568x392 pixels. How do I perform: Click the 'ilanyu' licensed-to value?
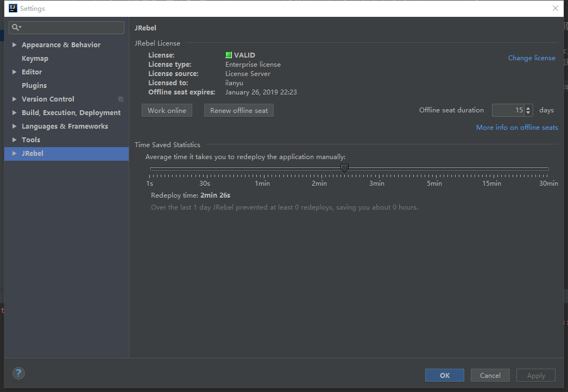coord(234,83)
